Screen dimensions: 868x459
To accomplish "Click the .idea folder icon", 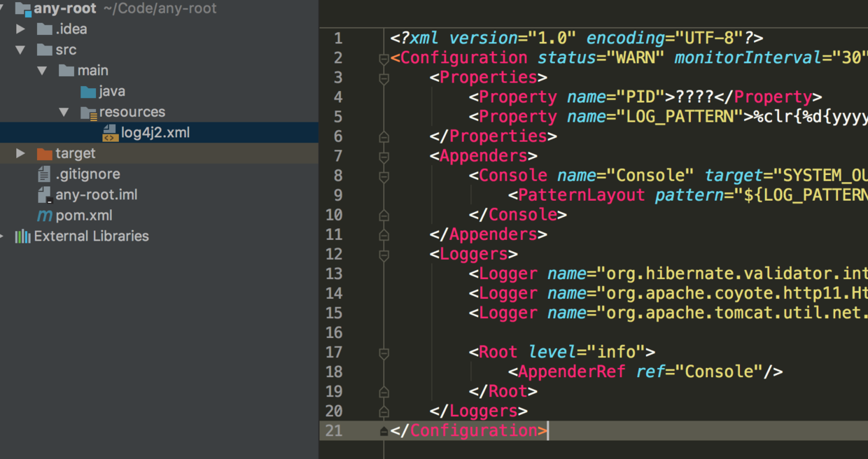I will [44, 29].
